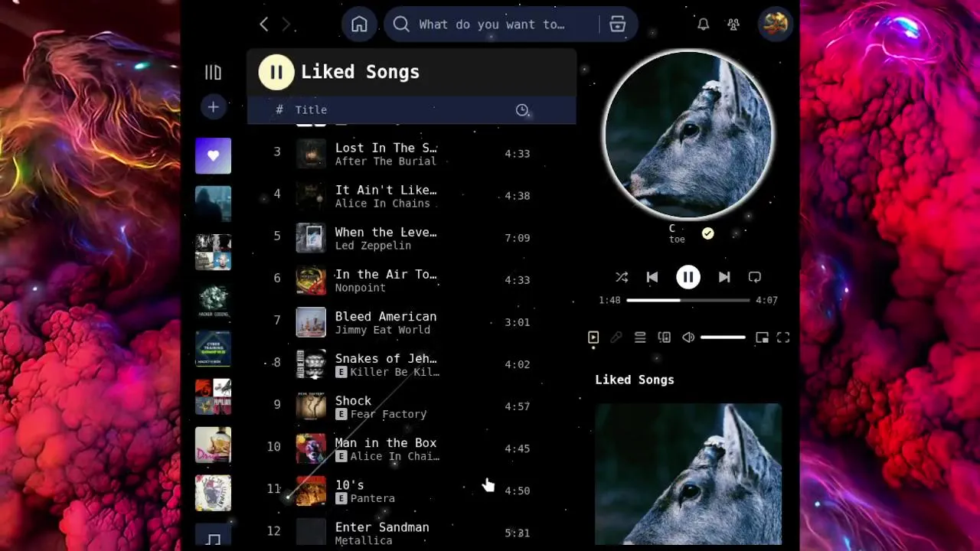Open the Hacker Coding playlist in sidebar

(x=213, y=302)
